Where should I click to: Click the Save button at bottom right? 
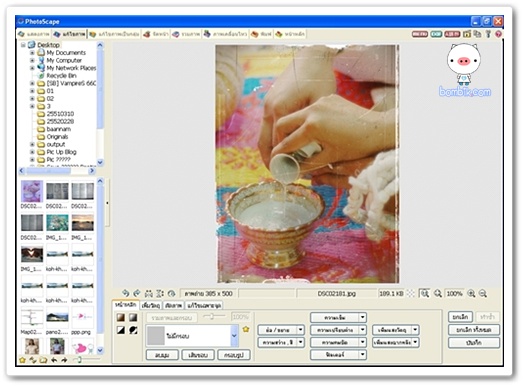(474, 342)
